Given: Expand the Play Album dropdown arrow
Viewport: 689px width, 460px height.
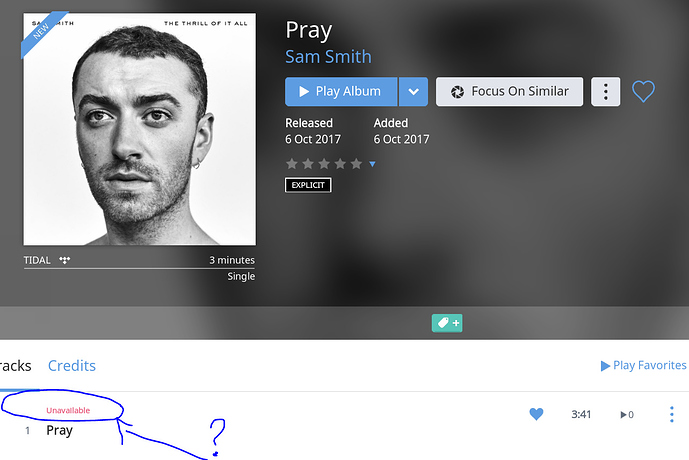Looking at the screenshot, I should pyautogui.click(x=413, y=91).
